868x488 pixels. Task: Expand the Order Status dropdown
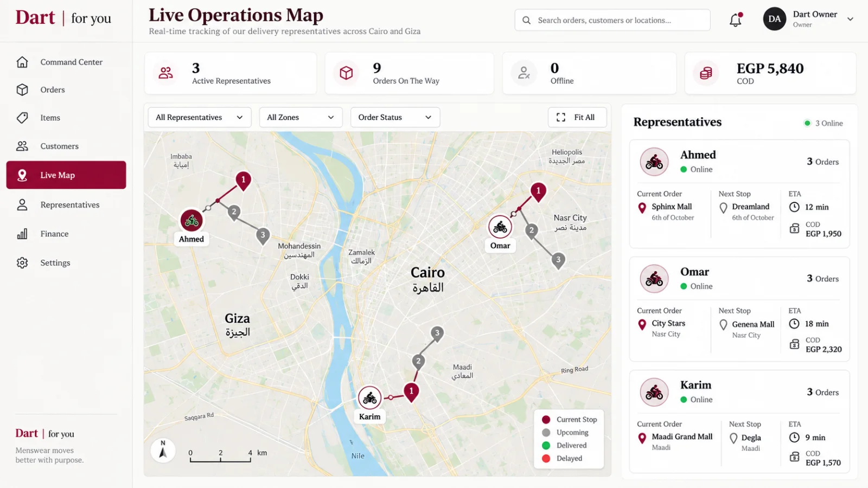tap(395, 117)
